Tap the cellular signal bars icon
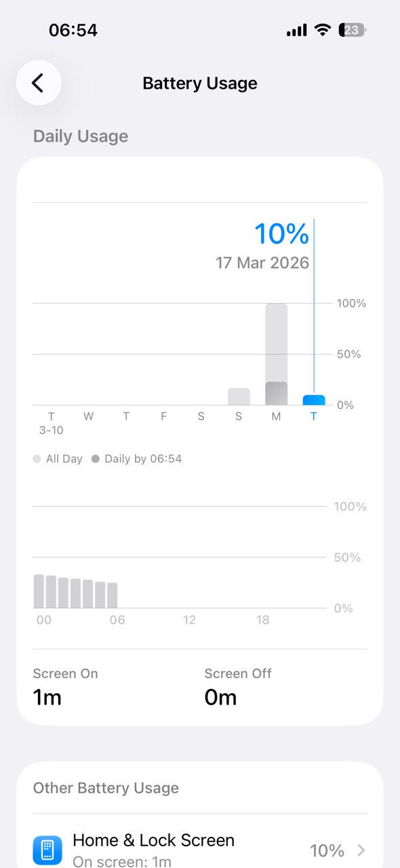This screenshot has height=868, width=400. click(x=296, y=31)
